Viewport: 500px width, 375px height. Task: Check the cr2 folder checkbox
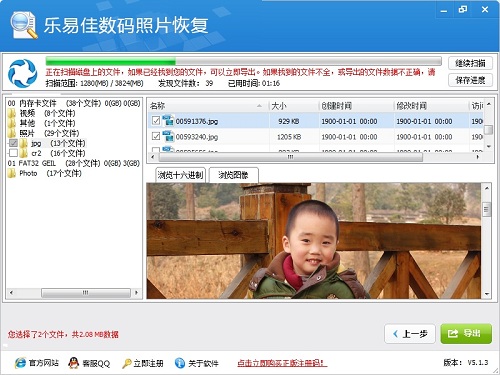coord(13,153)
